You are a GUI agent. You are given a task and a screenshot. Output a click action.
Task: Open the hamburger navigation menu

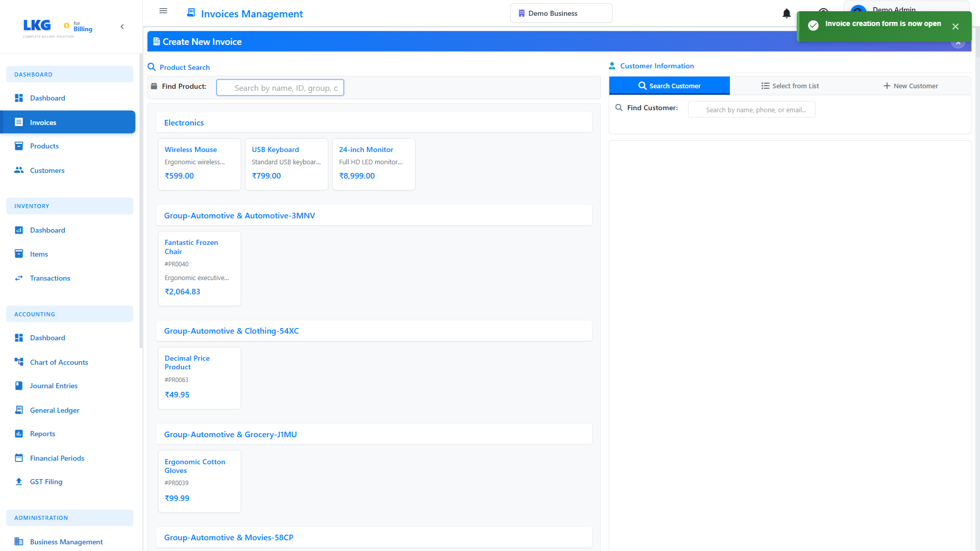[163, 11]
